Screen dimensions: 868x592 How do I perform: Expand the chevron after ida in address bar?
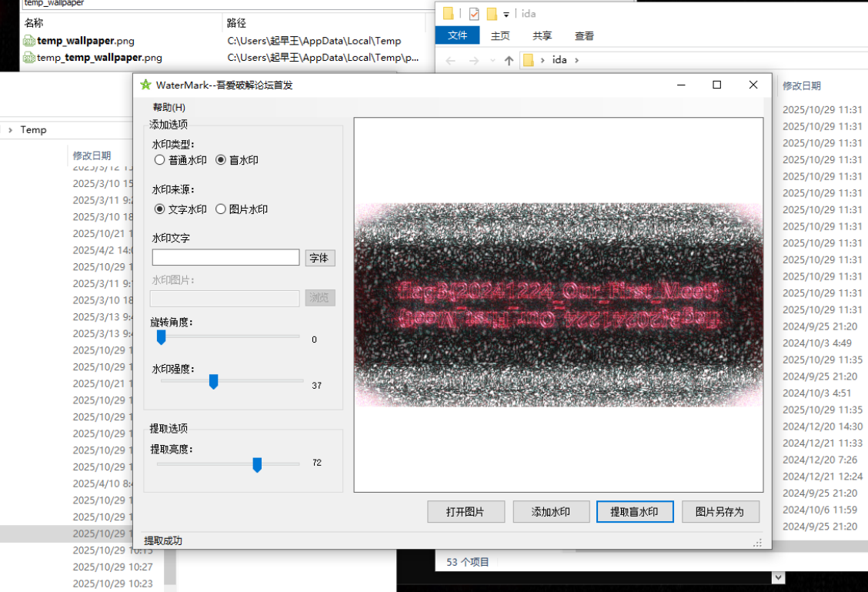coord(576,60)
